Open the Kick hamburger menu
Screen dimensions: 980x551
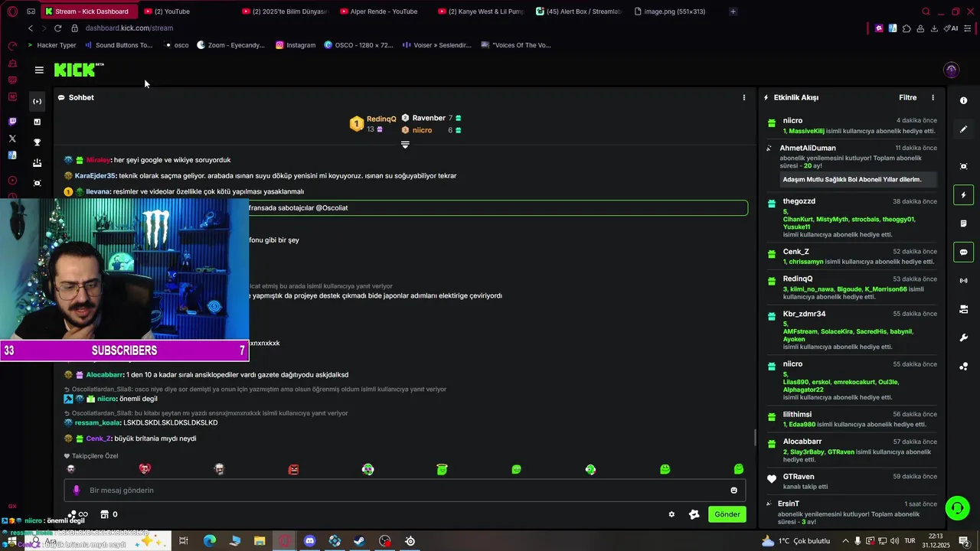click(39, 70)
